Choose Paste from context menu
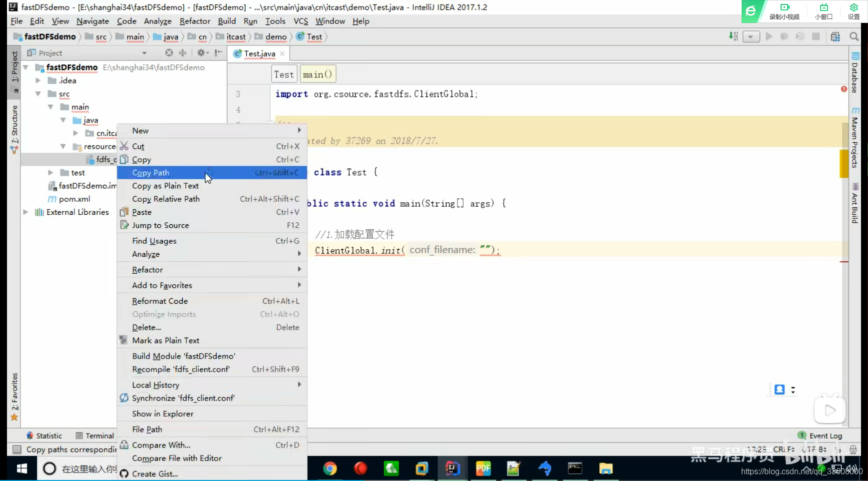 (212, 212)
